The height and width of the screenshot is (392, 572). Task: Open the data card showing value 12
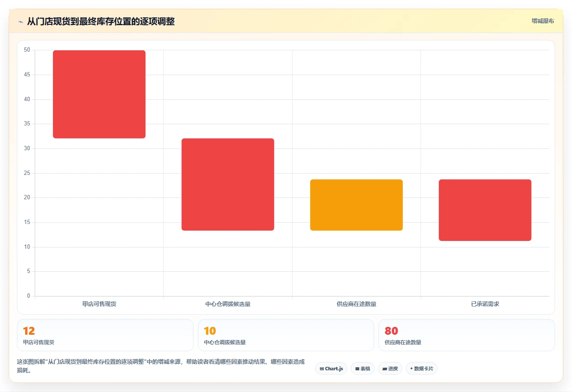105,335
